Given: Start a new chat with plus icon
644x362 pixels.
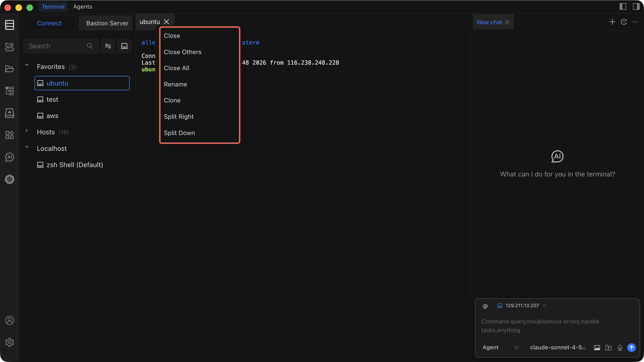Looking at the screenshot, I should coord(612,22).
